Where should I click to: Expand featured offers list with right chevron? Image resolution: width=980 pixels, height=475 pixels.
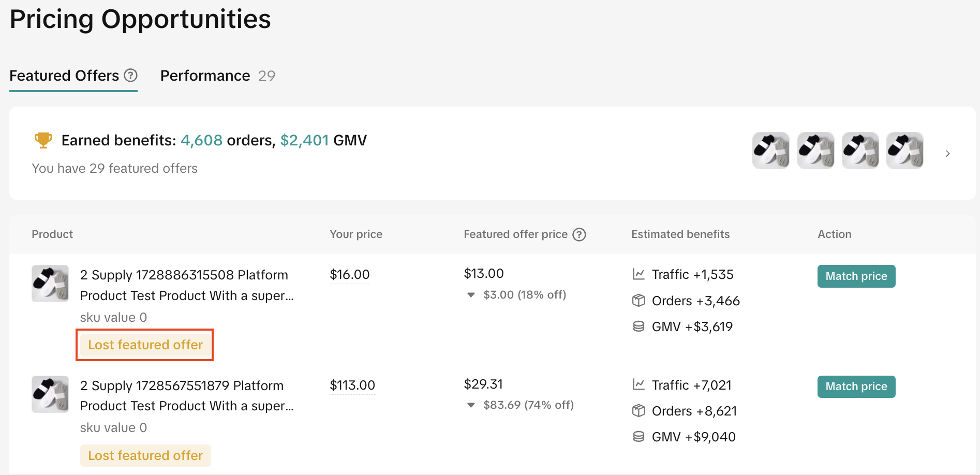[947, 154]
